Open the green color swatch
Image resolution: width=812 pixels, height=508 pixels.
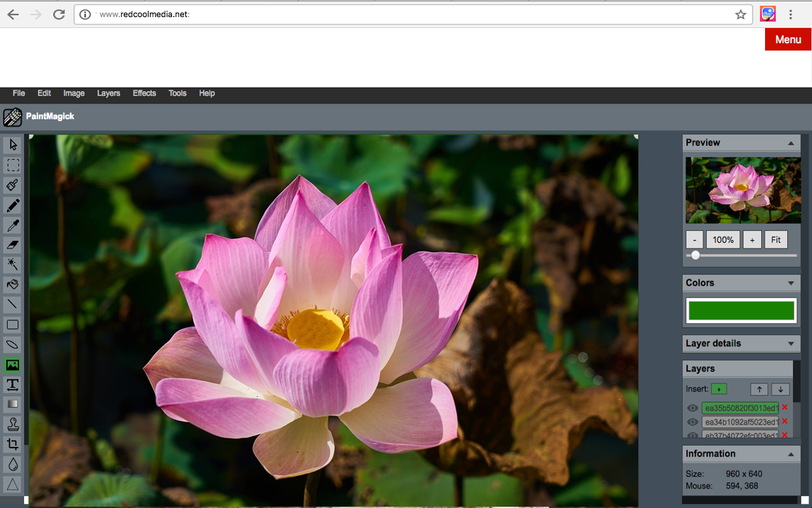pyautogui.click(x=741, y=311)
